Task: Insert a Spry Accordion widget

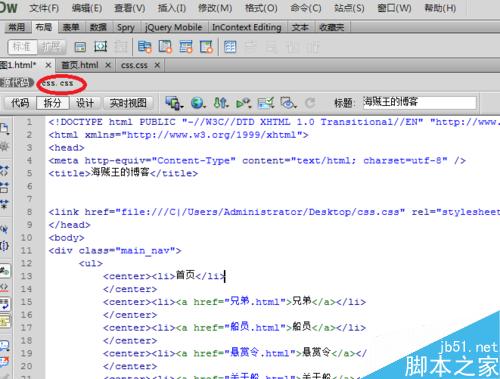Action: pyautogui.click(x=186, y=47)
